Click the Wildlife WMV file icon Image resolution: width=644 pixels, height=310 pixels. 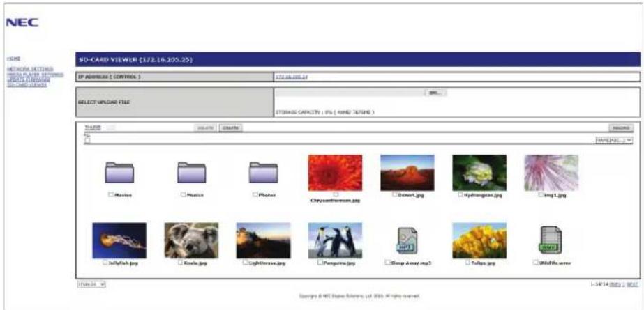551,240
